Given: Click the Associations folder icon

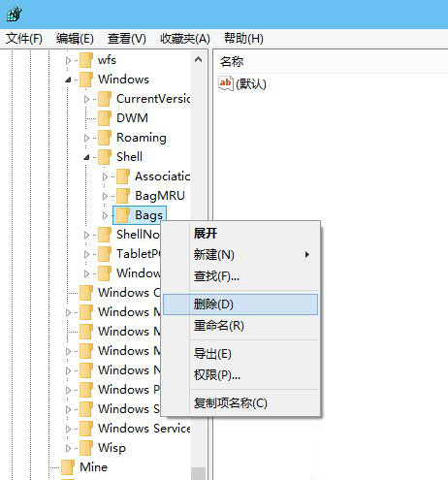Looking at the screenshot, I should click(123, 176).
